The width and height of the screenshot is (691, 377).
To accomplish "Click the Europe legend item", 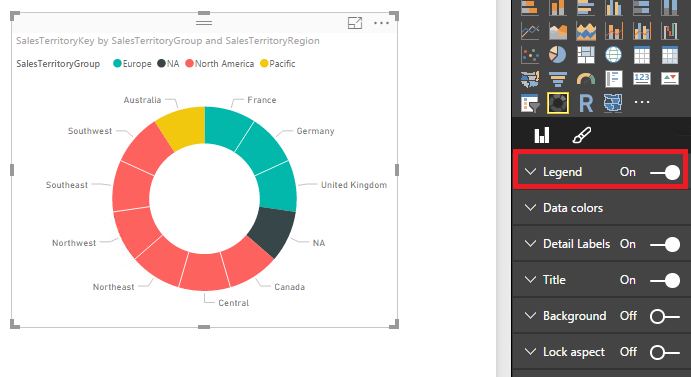I will coord(132,63).
